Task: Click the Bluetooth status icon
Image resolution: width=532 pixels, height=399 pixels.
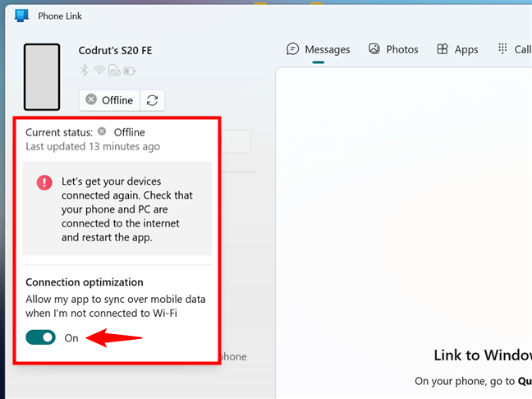Action: [x=84, y=71]
